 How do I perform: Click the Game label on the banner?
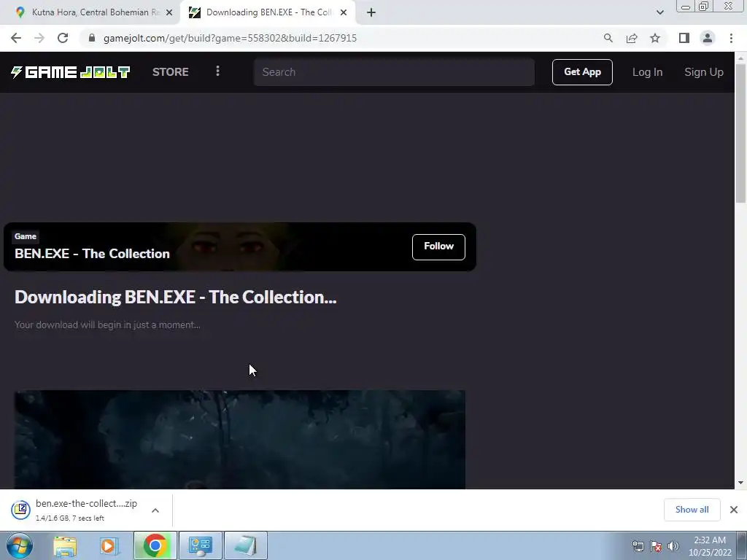[x=26, y=236]
